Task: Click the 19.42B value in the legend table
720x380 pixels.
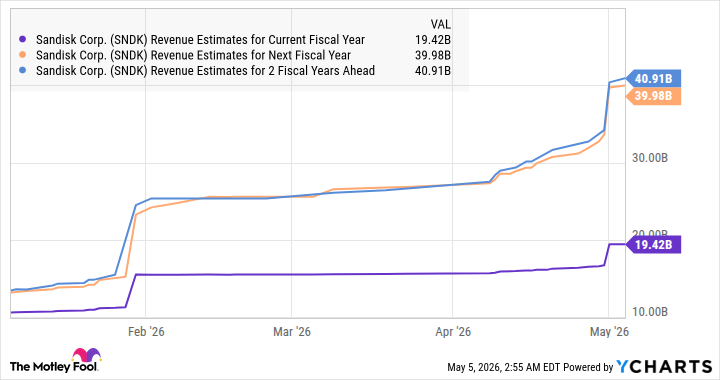Action: point(433,40)
